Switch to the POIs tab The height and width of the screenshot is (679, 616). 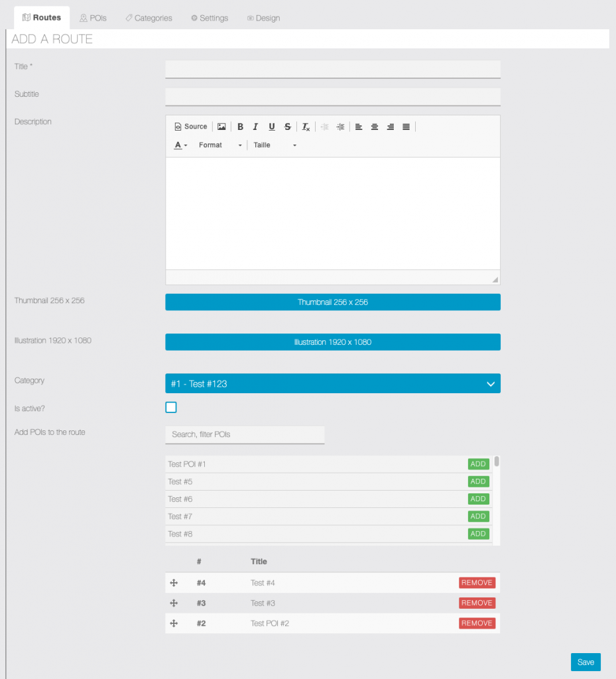point(93,18)
